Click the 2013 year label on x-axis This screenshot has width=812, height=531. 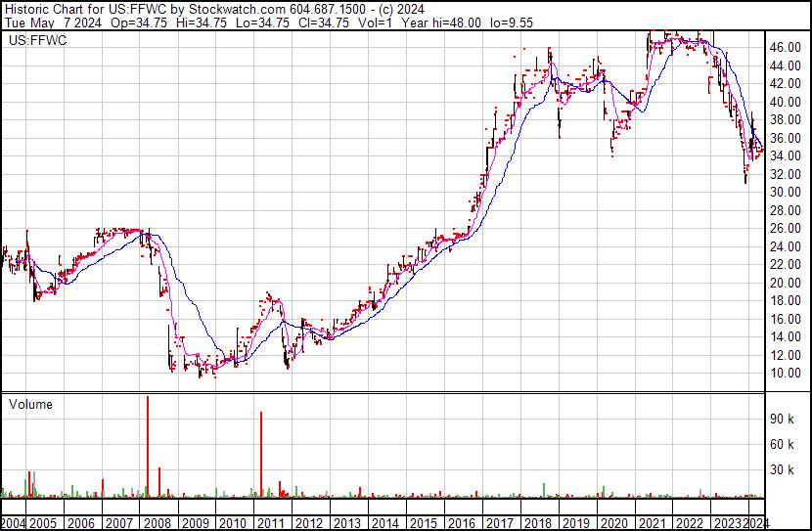click(x=346, y=523)
